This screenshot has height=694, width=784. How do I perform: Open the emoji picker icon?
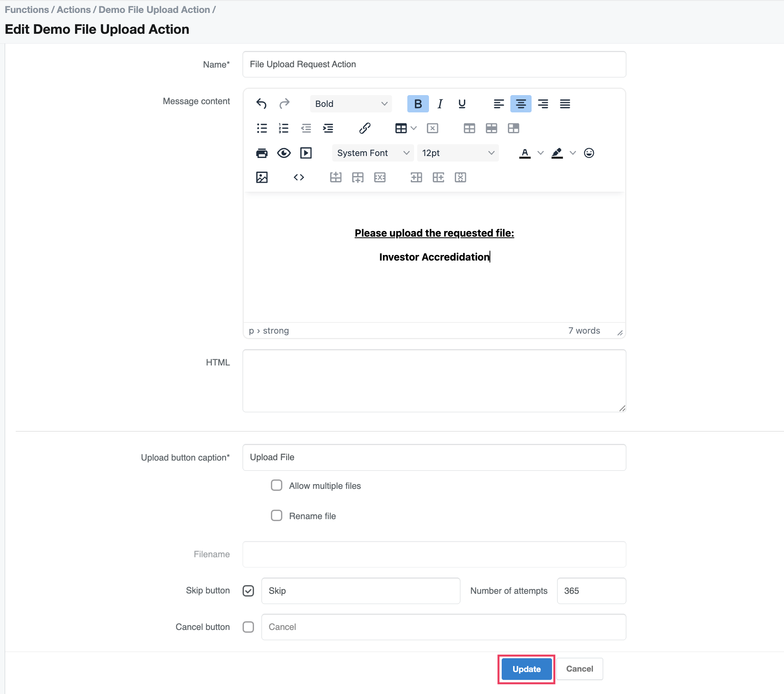tap(589, 153)
